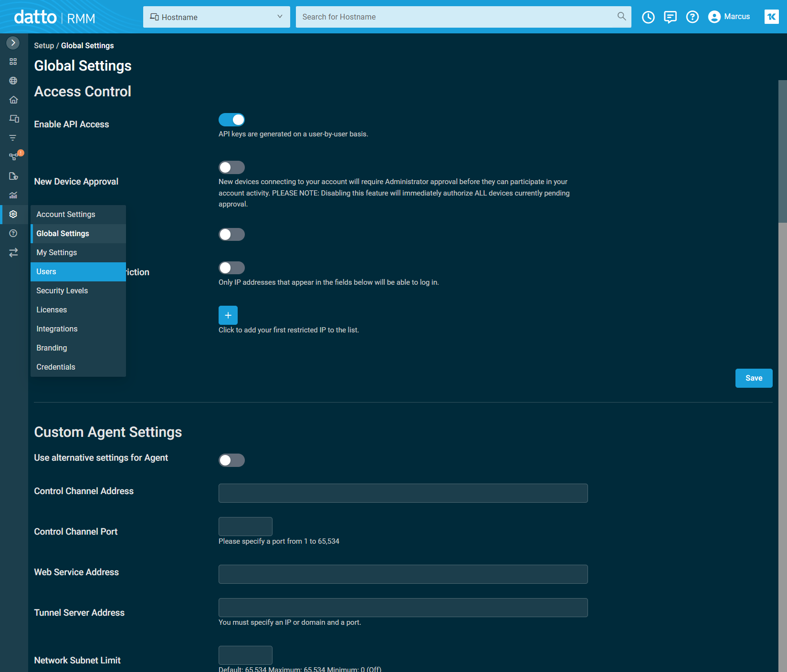Select Global Settings in the Setup menu

pyautogui.click(x=78, y=234)
